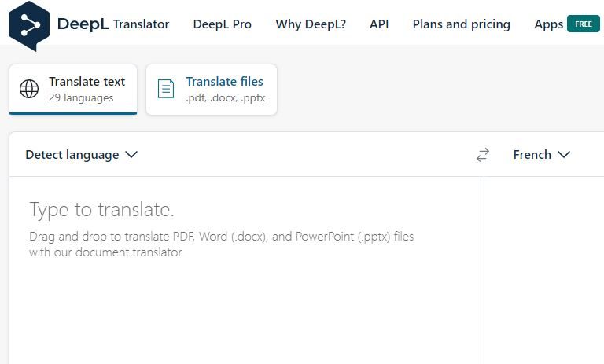Swap source and target languages
604x364 pixels.
(x=483, y=155)
